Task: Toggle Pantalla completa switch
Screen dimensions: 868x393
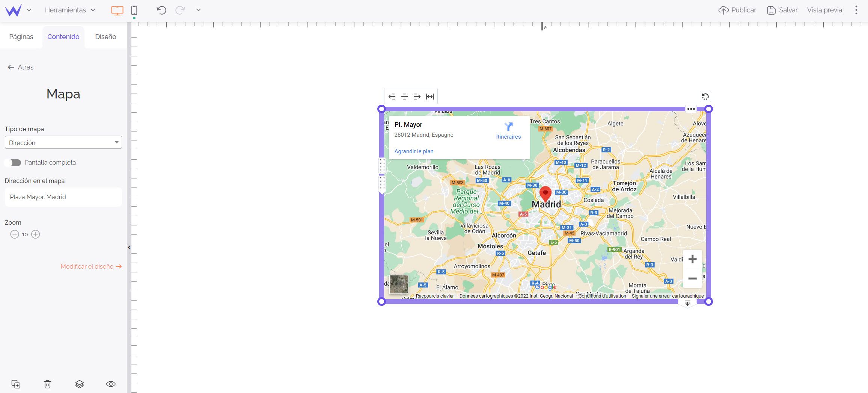Action: click(x=13, y=163)
